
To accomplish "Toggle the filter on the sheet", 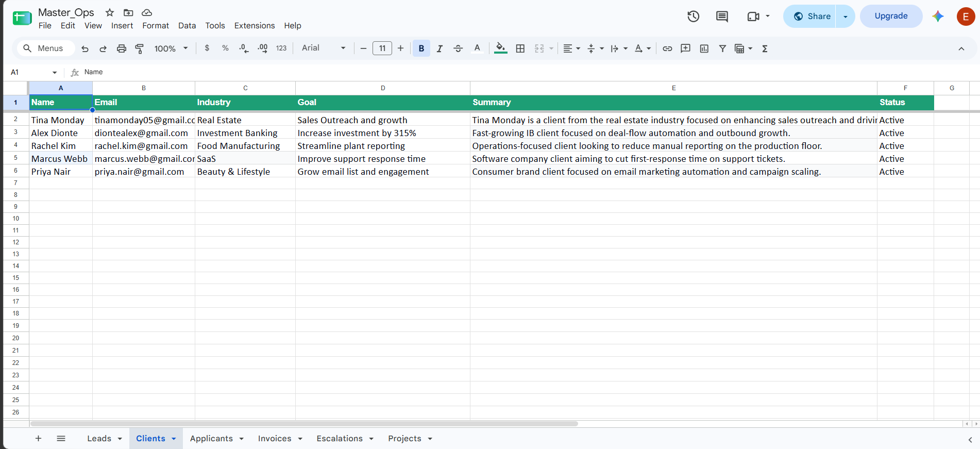I will pyautogui.click(x=722, y=48).
